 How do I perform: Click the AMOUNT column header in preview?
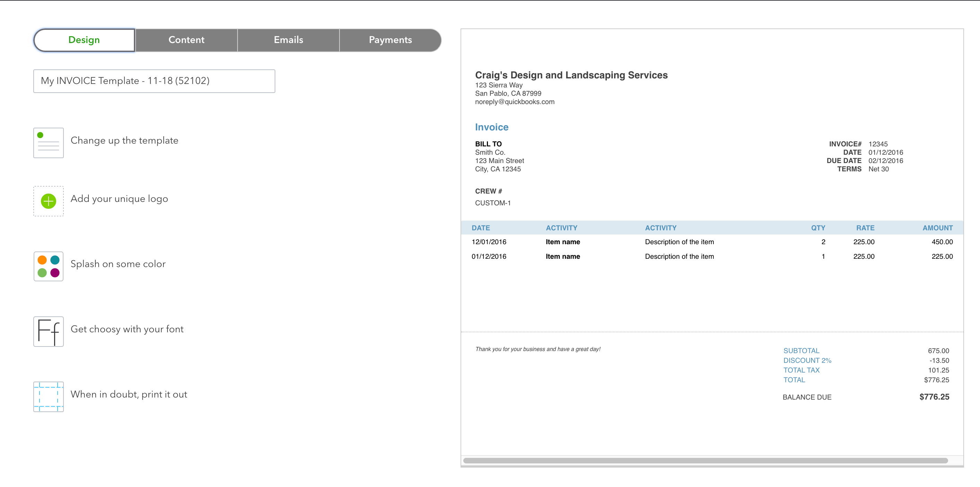click(937, 228)
